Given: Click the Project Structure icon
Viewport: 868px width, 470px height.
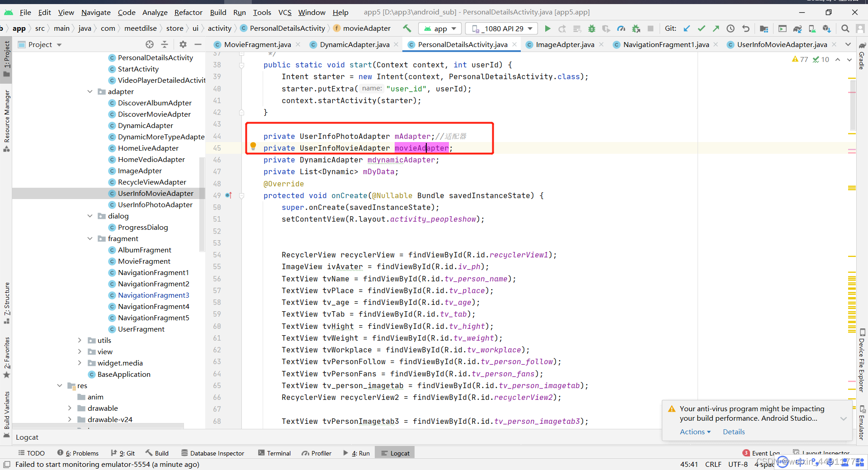Looking at the screenshot, I should (764, 28).
